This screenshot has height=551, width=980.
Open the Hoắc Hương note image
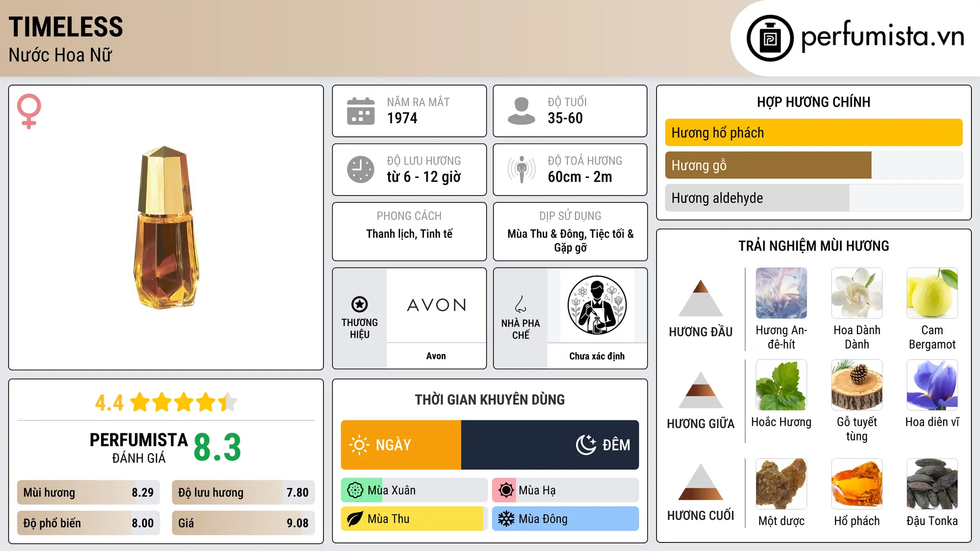click(781, 385)
